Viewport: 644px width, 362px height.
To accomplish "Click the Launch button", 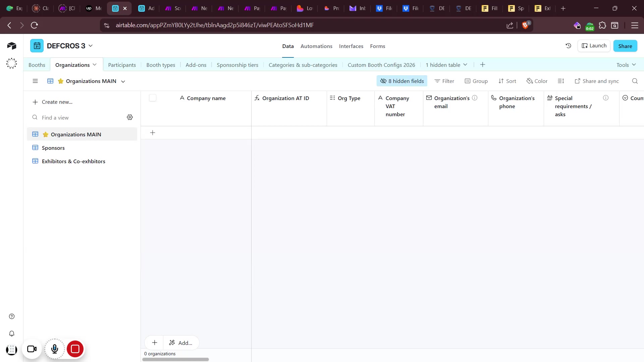I will pos(594,46).
